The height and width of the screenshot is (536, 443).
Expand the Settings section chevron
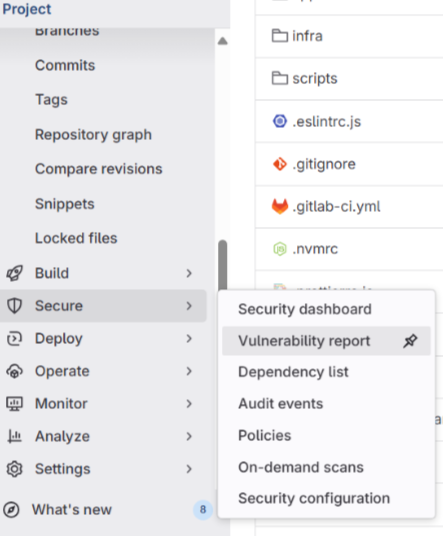click(189, 469)
